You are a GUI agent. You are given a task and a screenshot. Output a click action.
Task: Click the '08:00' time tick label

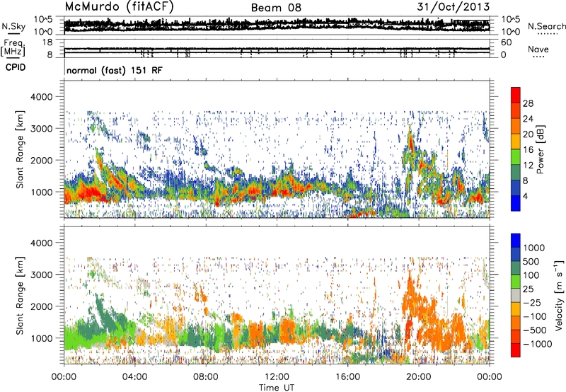click(x=206, y=377)
